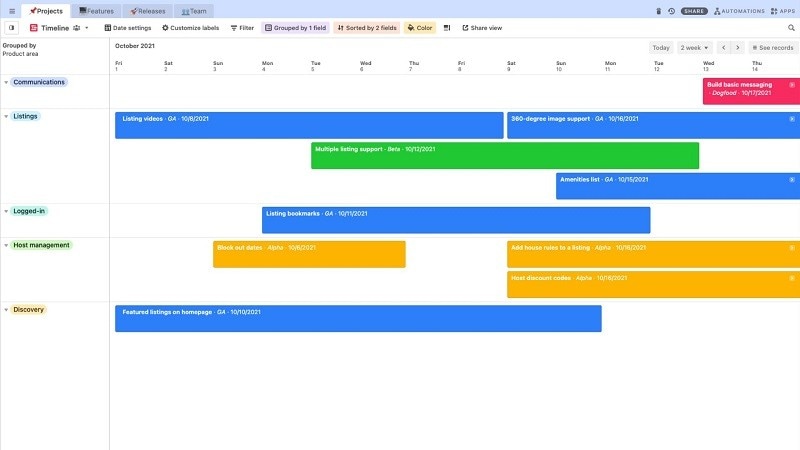Open the Team table tab
The width and height of the screenshot is (800, 450).
point(194,11)
